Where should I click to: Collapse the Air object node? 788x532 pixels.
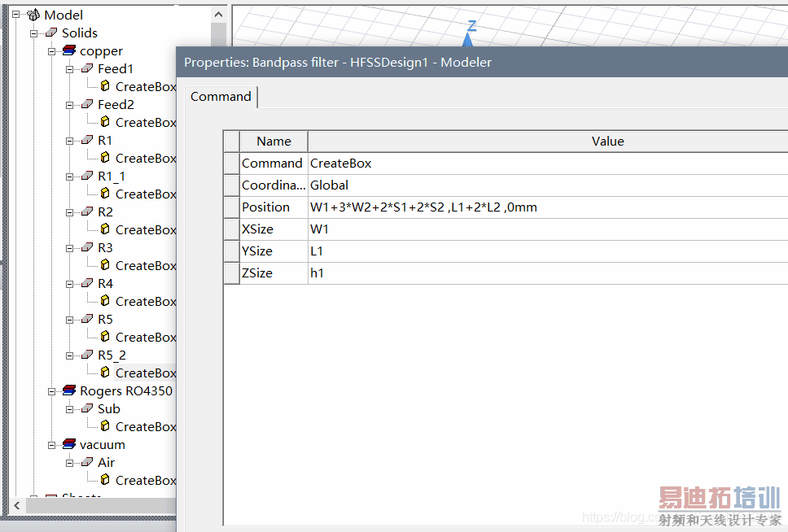tap(69, 463)
